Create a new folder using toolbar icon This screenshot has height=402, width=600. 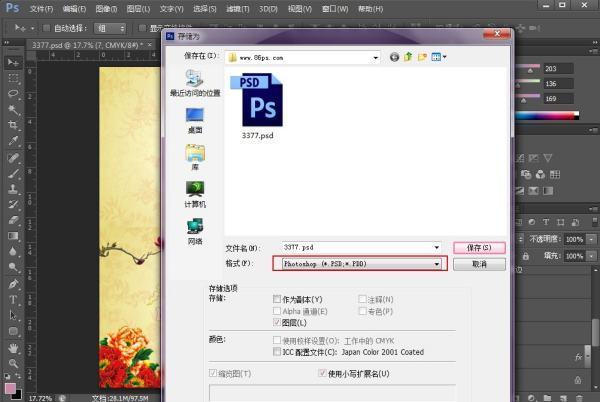(x=422, y=57)
